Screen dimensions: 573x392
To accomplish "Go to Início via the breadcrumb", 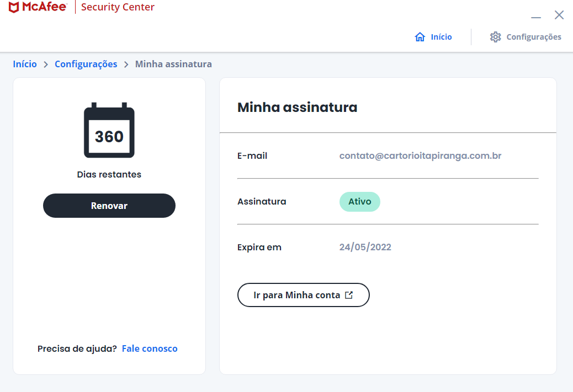I will click(x=25, y=64).
